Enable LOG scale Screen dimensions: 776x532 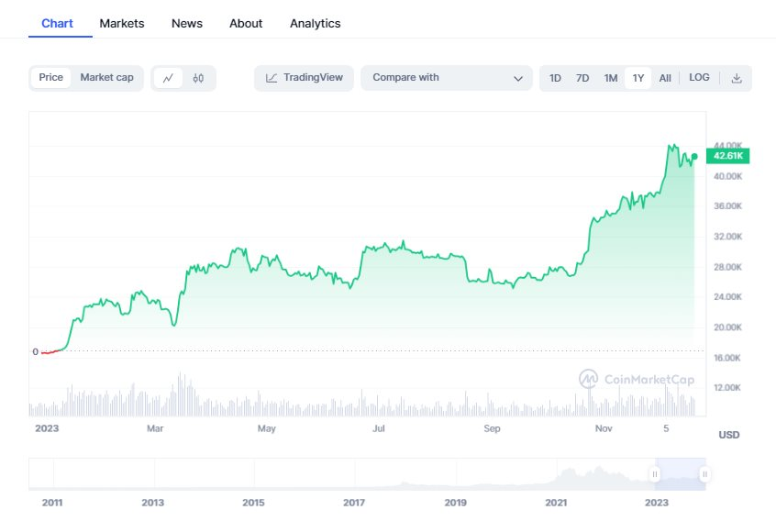point(699,78)
